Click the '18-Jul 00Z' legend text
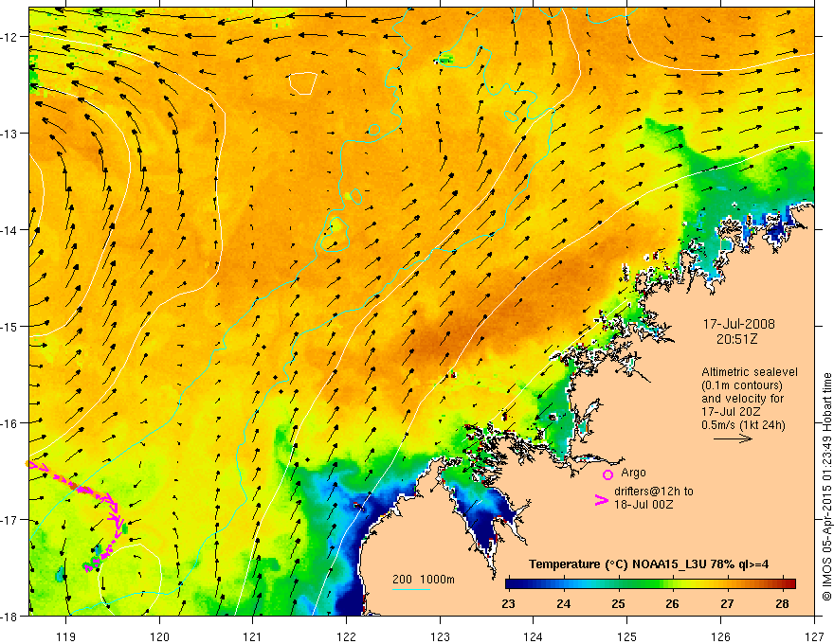The height and width of the screenshot is (644, 834). point(644,504)
